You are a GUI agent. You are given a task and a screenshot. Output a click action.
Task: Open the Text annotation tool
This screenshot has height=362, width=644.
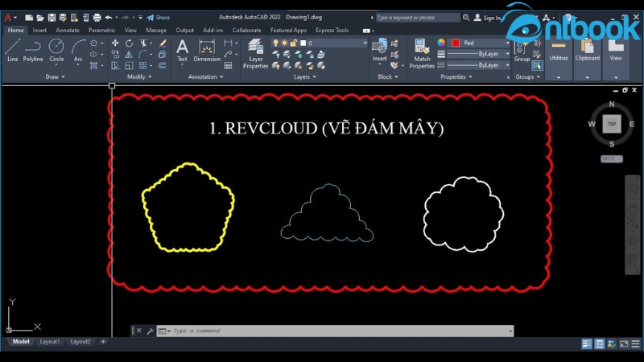coord(182,50)
